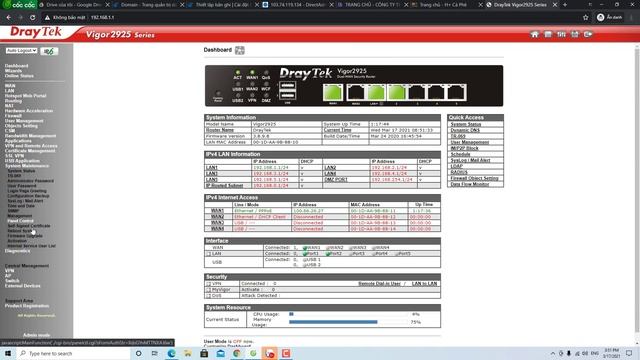
Task: Expand VPN and Remote Access menu
Action: pyautogui.click(x=31, y=146)
